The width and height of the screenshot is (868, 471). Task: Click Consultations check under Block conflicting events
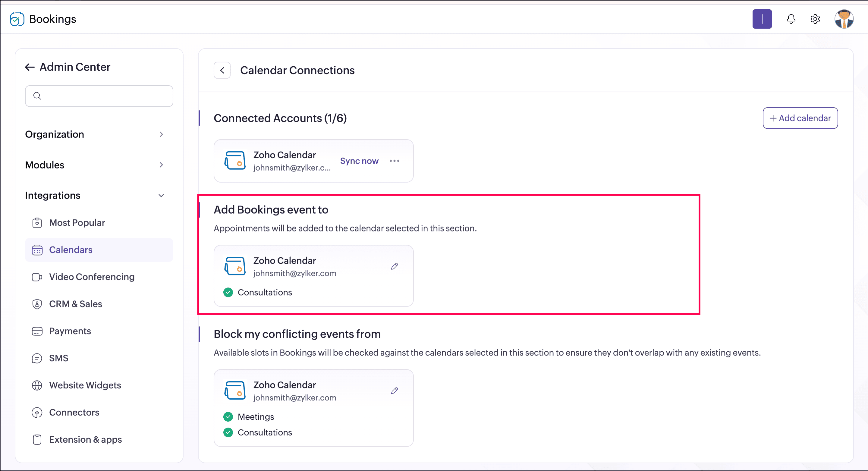tap(228, 433)
